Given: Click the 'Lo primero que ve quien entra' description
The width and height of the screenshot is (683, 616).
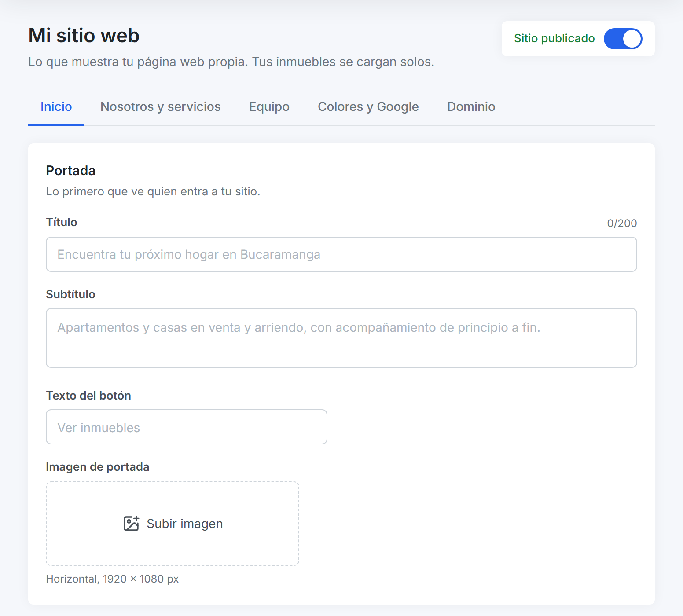Looking at the screenshot, I should (x=153, y=192).
